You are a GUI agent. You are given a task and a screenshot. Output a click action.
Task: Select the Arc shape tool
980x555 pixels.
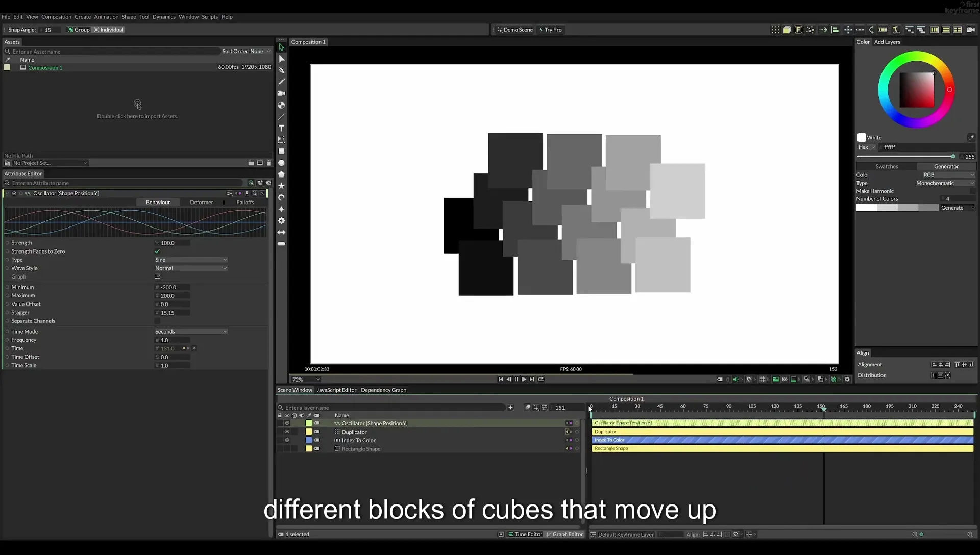click(x=281, y=197)
